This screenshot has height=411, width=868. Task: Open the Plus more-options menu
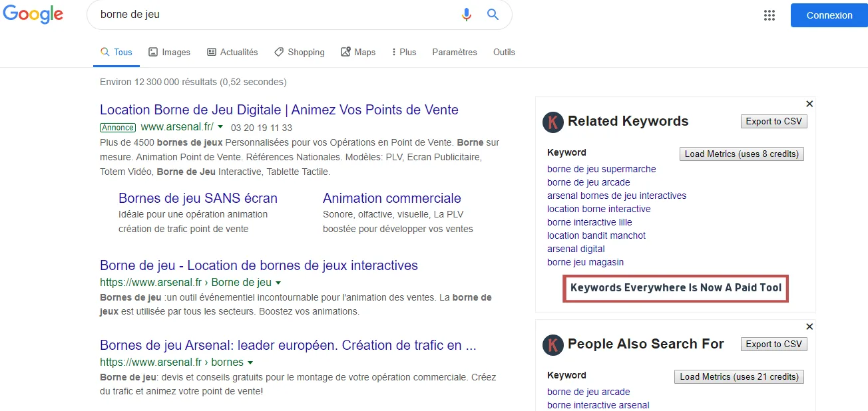coord(404,52)
